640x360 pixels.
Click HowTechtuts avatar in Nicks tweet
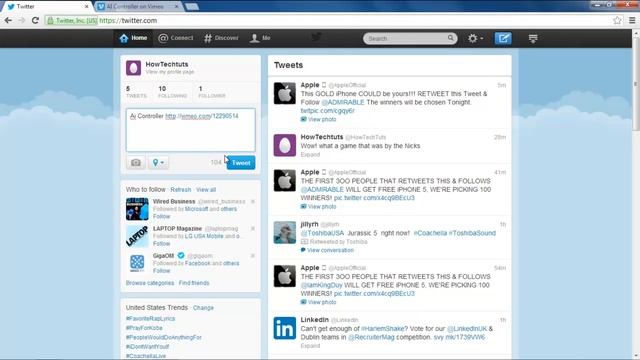click(x=284, y=145)
